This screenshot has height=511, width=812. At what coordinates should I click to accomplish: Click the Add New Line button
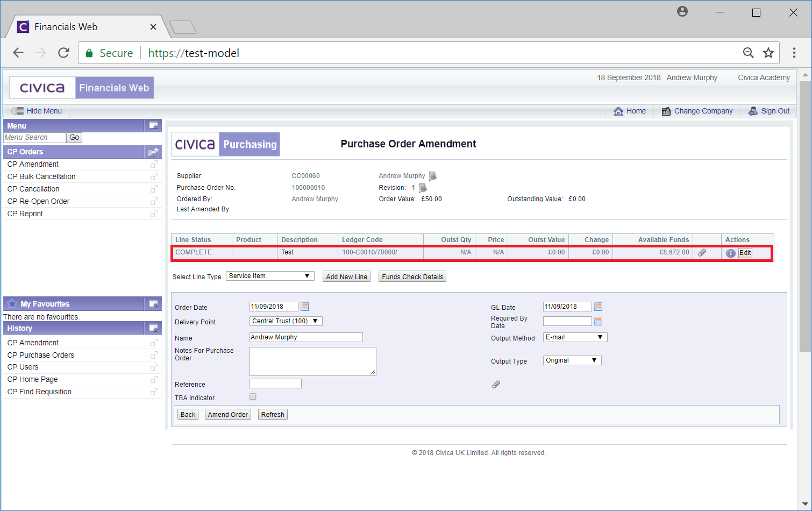tap(346, 276)
